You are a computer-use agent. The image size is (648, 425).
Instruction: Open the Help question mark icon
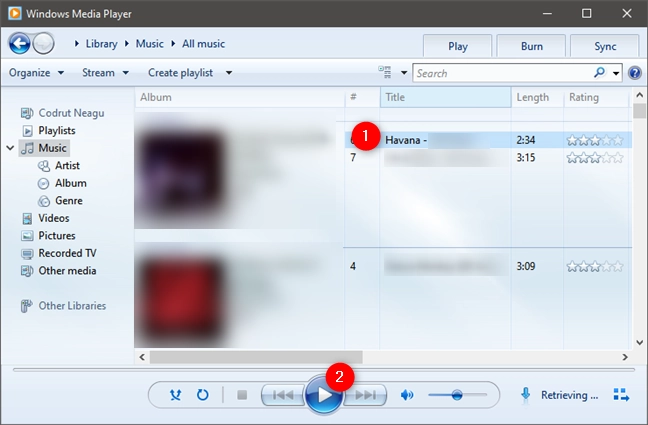[635, 73]
